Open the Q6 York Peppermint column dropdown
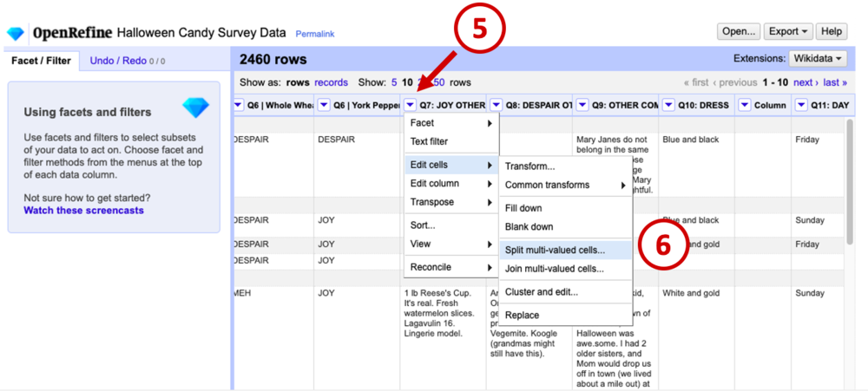Viewport: 868px width, 391px height. pos(325,105)
